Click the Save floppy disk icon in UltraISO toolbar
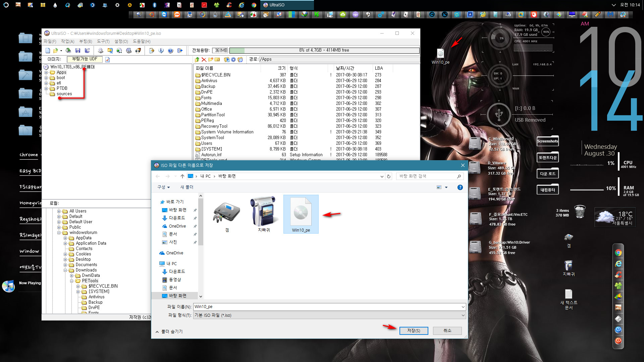The image size is (644, 362). click(x=78, y=51)
